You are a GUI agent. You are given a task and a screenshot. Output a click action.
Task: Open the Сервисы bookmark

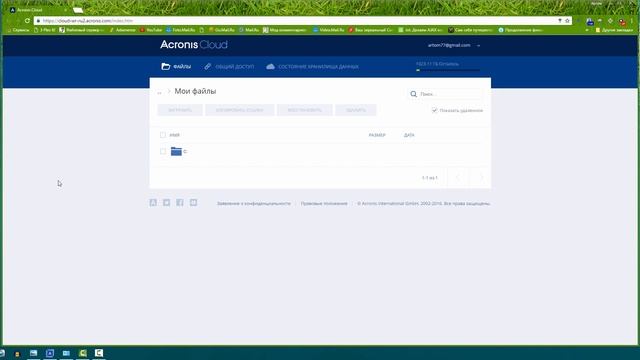[18, 30]
